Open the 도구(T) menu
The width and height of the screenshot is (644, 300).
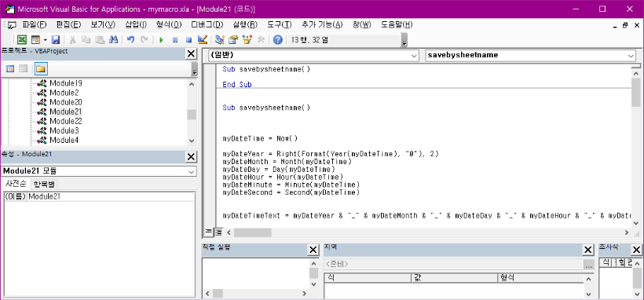click(x=280, y=24)
